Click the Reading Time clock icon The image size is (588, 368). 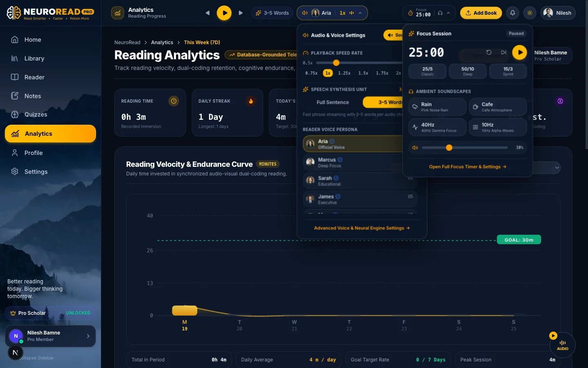point(174,101)
